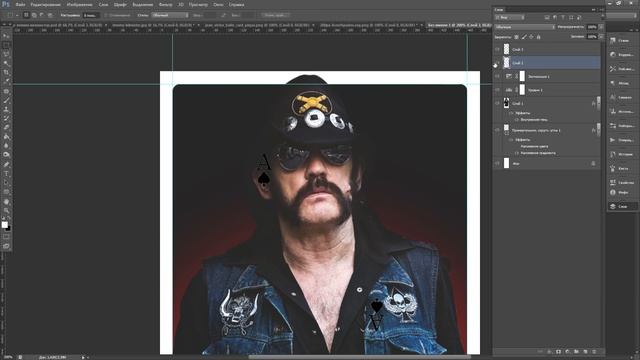
Task: Open the Изображение menu
Action: pos(79,4)
